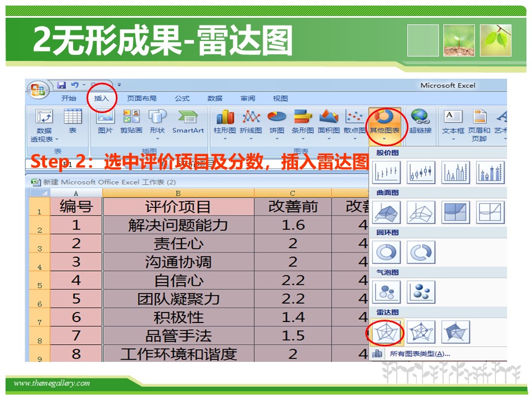
Task: Select the first stock chart icon
Action: 387,172
